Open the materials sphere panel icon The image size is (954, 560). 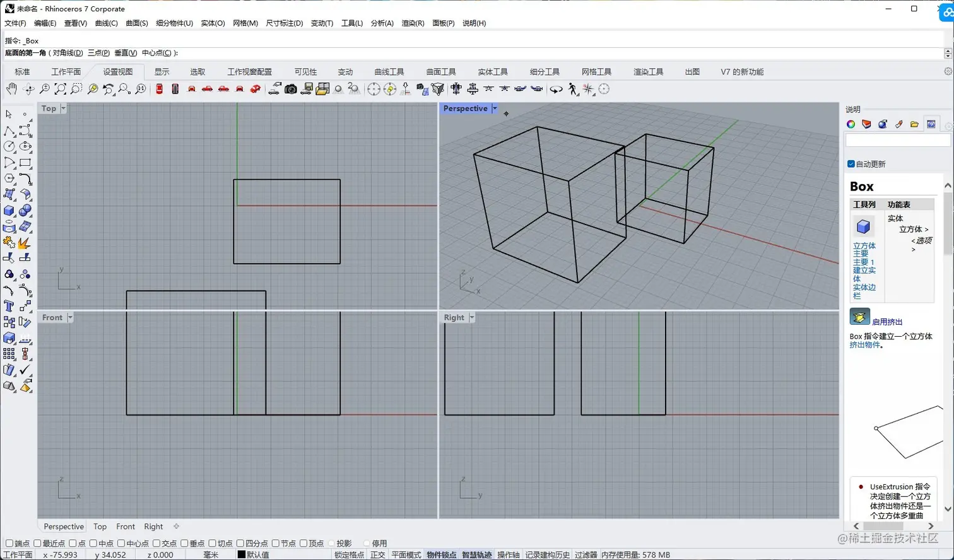(882, 124)
